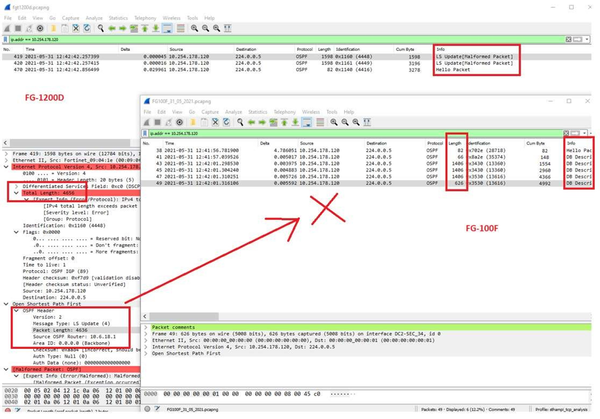The image size is (600, 419).
Task: Reload capture file icon in FG-1200D toolbar
Action: (87, 28)
